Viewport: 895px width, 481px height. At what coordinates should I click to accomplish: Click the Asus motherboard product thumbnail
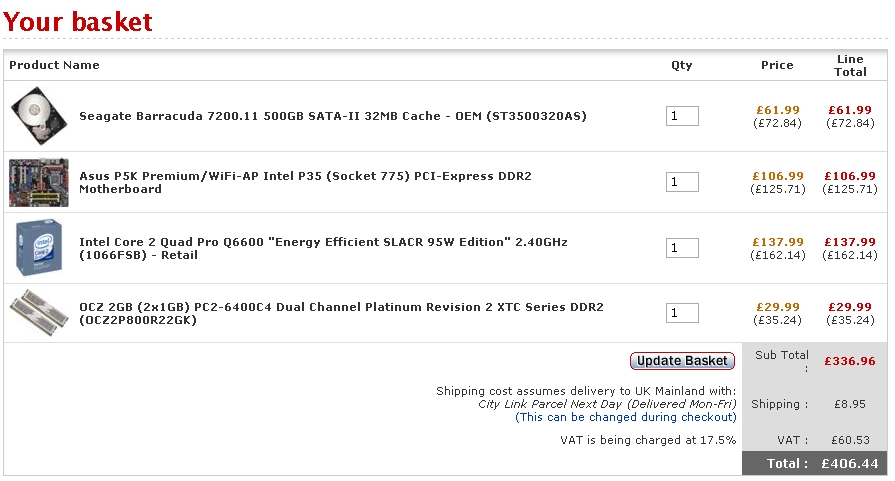[x=39, y=182]
